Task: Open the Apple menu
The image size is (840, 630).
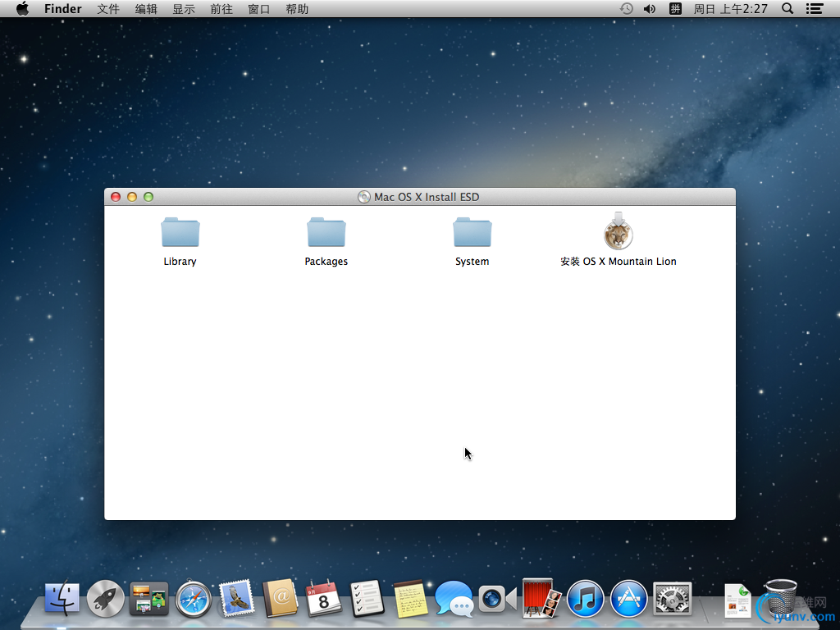Action: 22,8
